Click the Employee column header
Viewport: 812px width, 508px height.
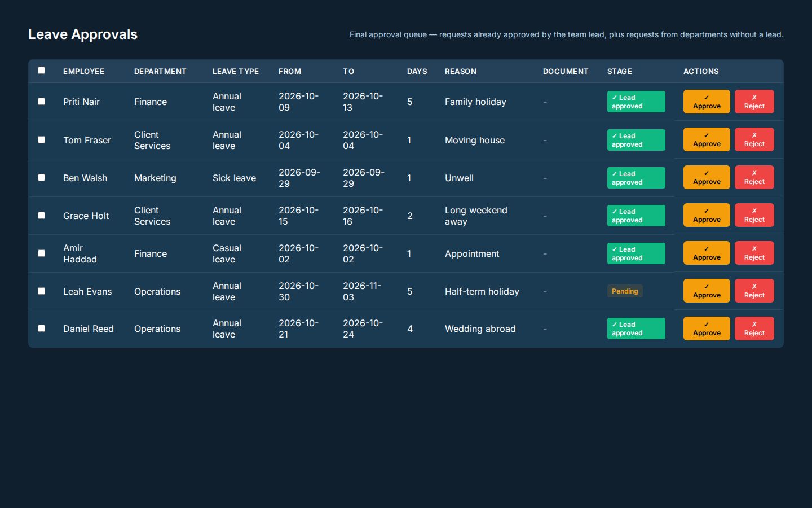tap(83, 71)
